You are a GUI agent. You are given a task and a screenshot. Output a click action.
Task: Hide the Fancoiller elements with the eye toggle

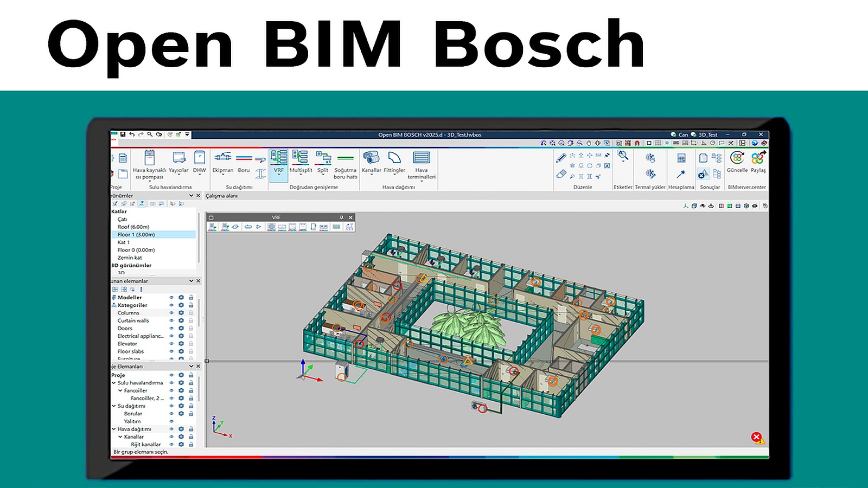click(171, 390)
